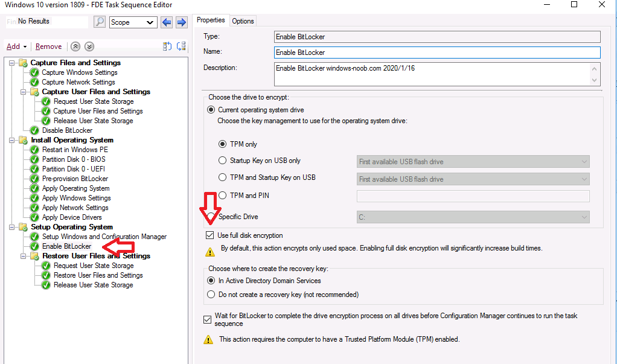Open the Add dropdown menu
This screenshot has height=364, width=617.
16,46
